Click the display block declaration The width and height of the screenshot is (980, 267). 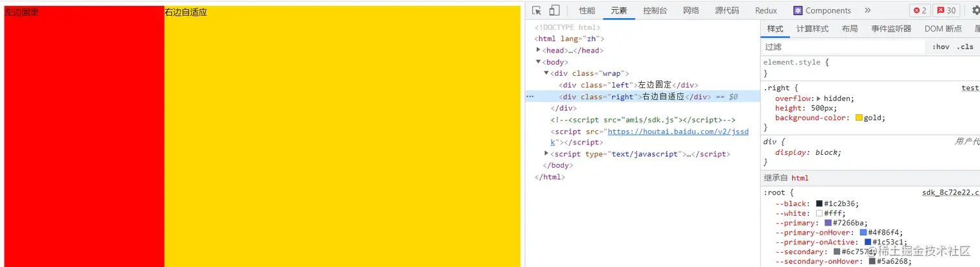808,152
